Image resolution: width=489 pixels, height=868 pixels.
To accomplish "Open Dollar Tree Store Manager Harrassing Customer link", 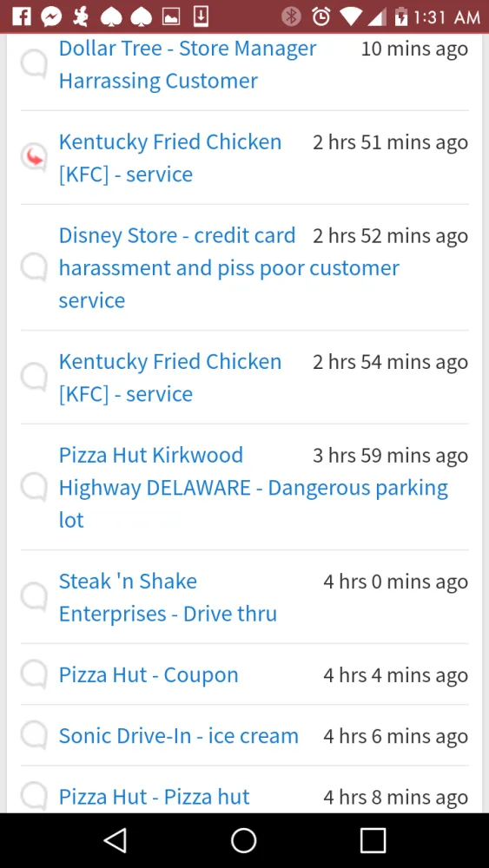I will [188, 65].
